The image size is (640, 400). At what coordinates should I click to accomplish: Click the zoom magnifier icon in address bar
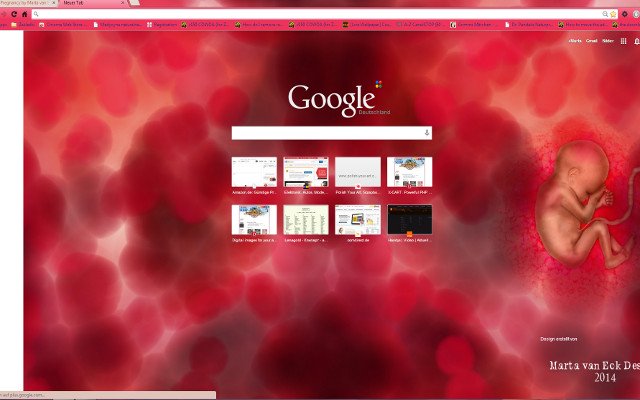tap(605, 14)
